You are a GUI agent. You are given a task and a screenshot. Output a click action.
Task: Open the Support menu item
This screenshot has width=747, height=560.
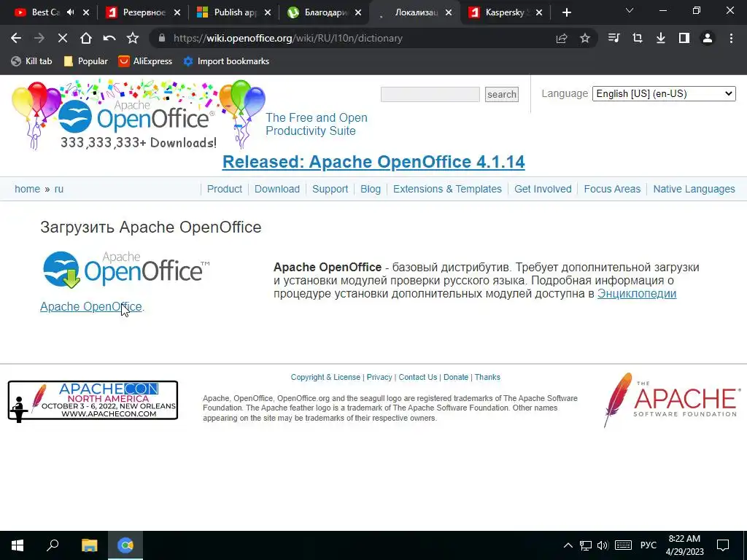tap(330, 189)
